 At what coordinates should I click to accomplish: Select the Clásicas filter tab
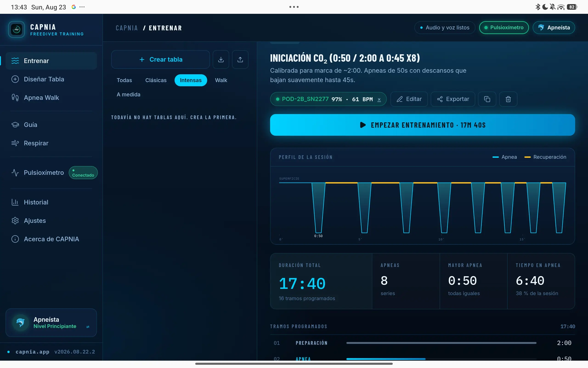pyautogui.click(x=156, y=80)
